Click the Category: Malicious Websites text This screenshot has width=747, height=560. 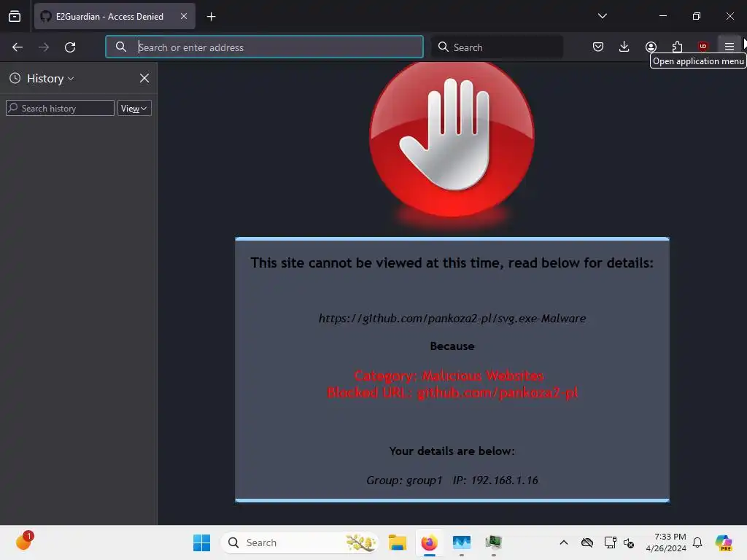(449, 376)
